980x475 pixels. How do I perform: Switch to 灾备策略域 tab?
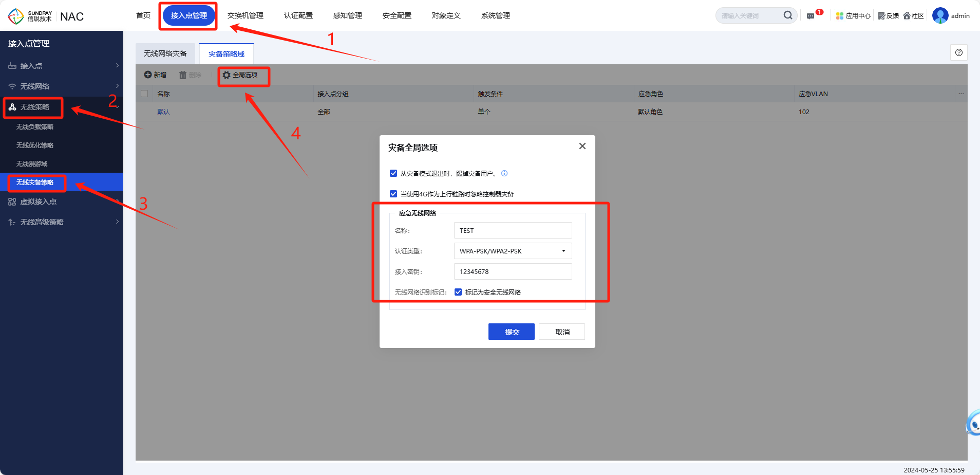[x=227, y=54]
